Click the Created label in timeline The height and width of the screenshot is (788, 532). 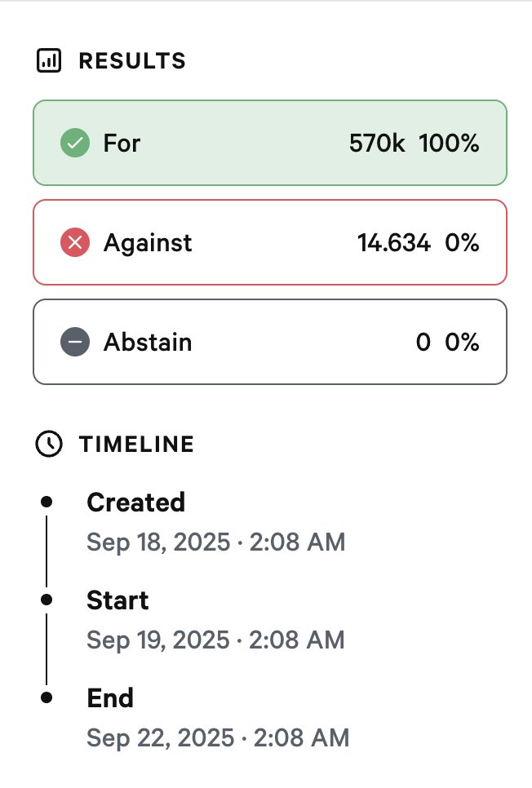pos(135,502)
